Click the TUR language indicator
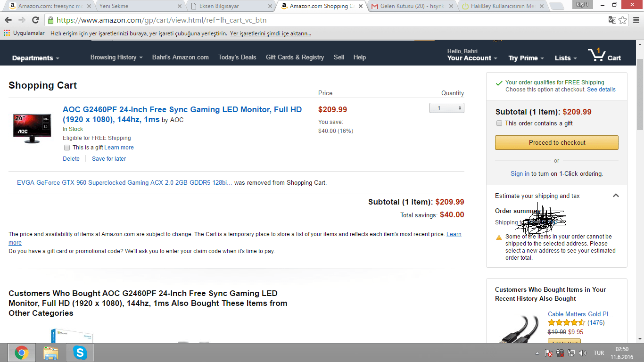 point(599,353)
